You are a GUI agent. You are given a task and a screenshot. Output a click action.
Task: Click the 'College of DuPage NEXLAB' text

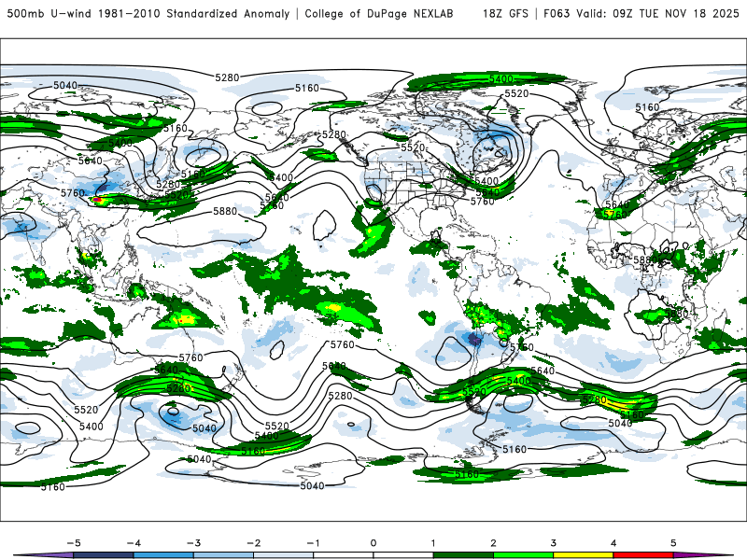point(379,14)
